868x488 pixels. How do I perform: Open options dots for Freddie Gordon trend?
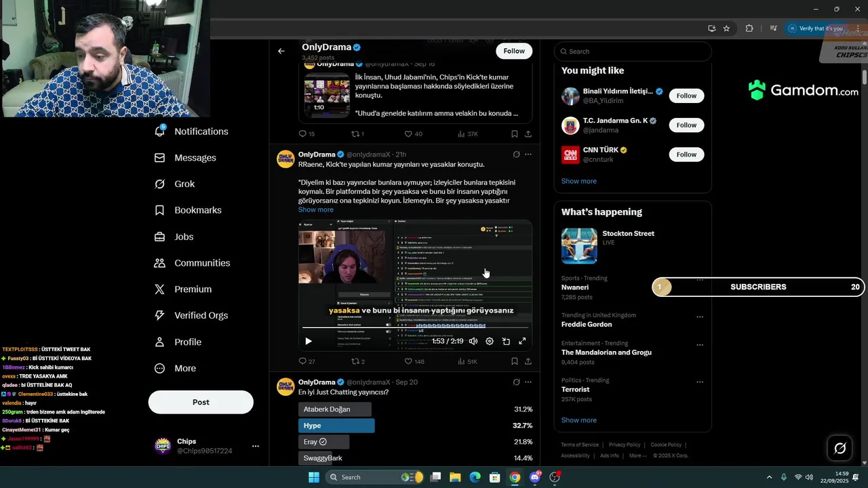pyautogui.click(x=700, y=317)
